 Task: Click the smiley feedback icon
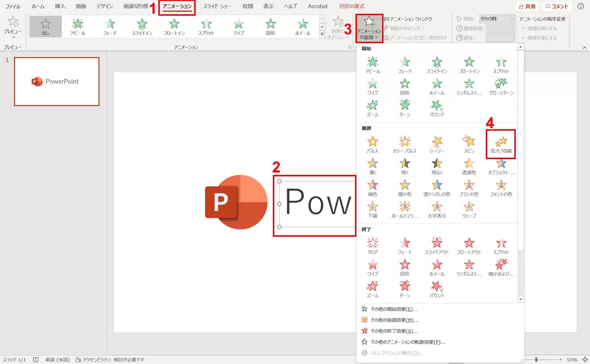pyautogui.click(x=581, y=6)
